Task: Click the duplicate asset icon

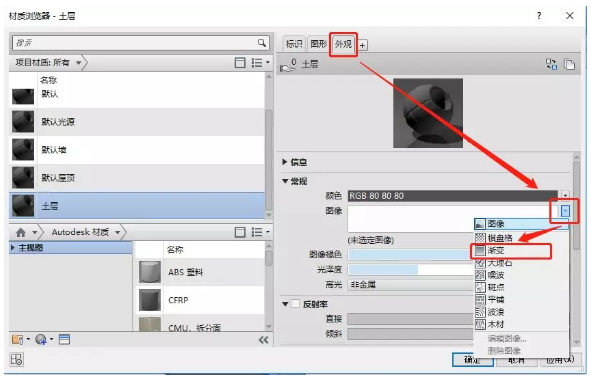Action: tap(569, 64)
